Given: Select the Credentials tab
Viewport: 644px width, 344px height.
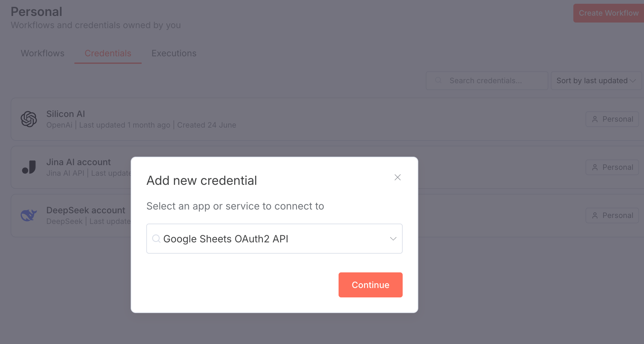Looking at the screenshot, I should point(108,53).
